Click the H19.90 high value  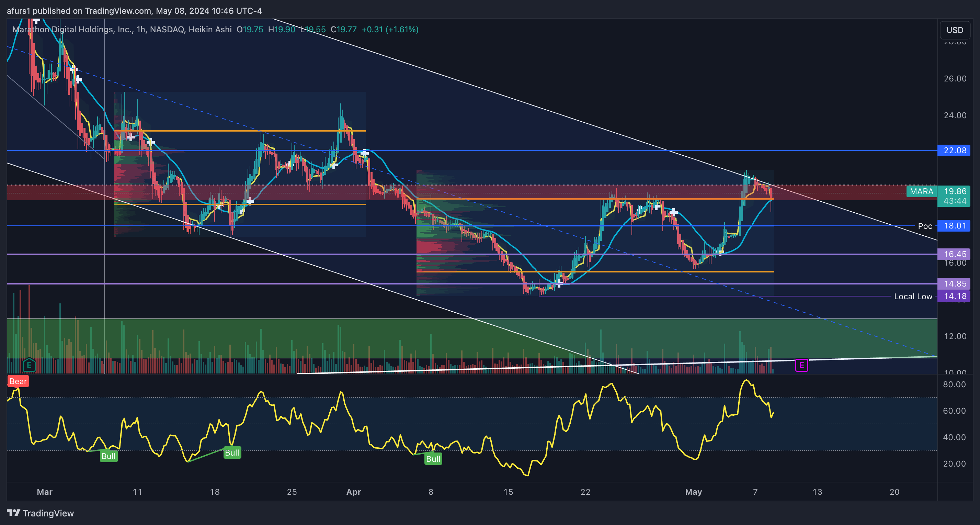[282, 29]
